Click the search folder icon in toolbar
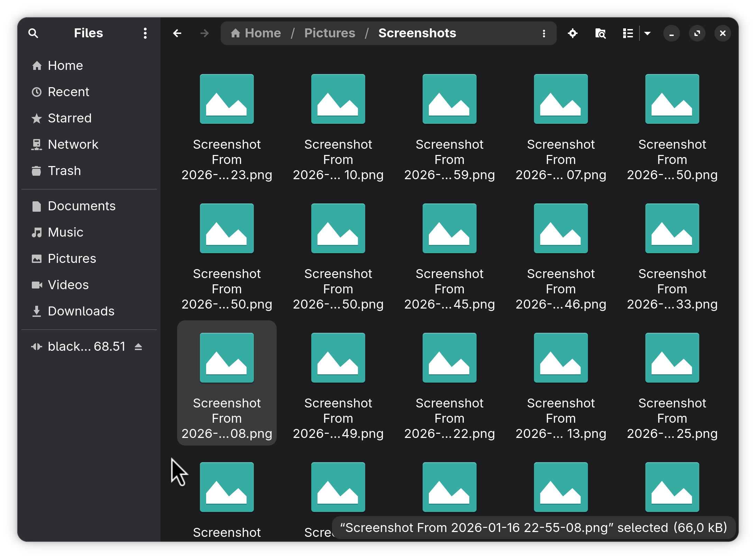This screenshot has height=559, width=756. (x=600, y=33)
